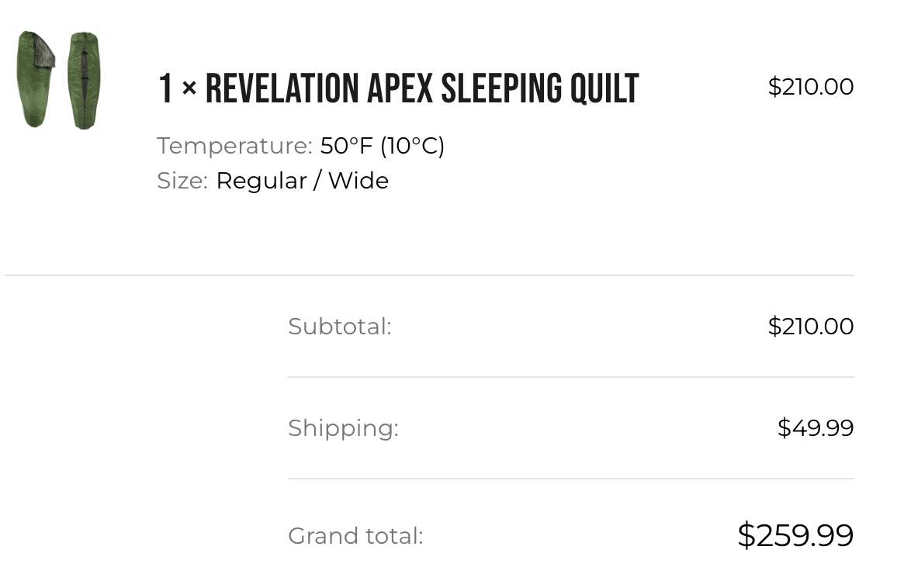Click the grand total amount $259.99

795,536
